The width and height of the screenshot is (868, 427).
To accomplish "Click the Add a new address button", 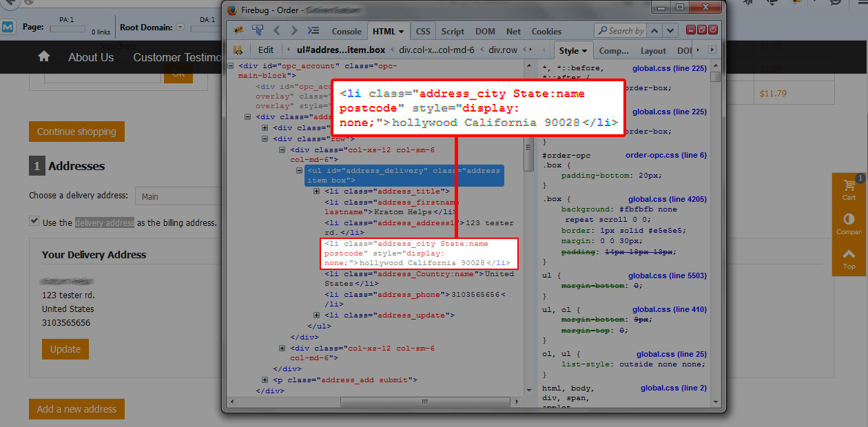I will point(76,409).
